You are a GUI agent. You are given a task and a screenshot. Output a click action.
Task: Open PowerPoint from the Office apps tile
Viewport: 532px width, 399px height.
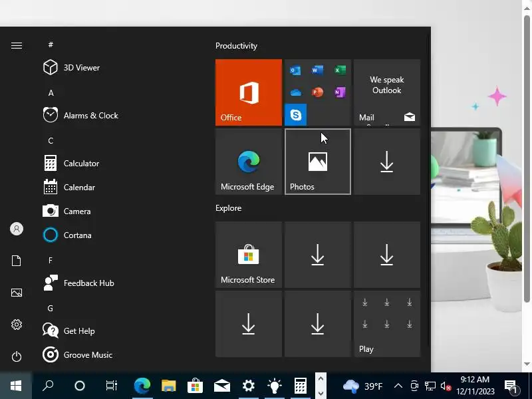(318, 92)
